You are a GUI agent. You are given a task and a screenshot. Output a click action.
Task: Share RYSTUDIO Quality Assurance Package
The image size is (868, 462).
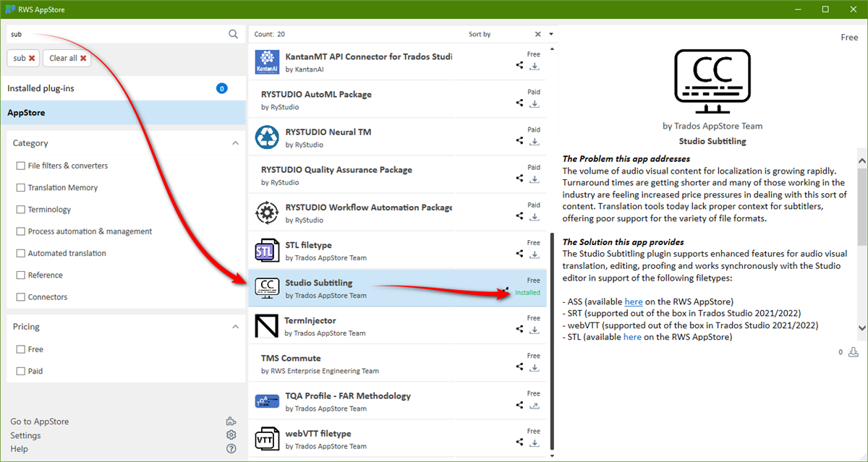519,178
